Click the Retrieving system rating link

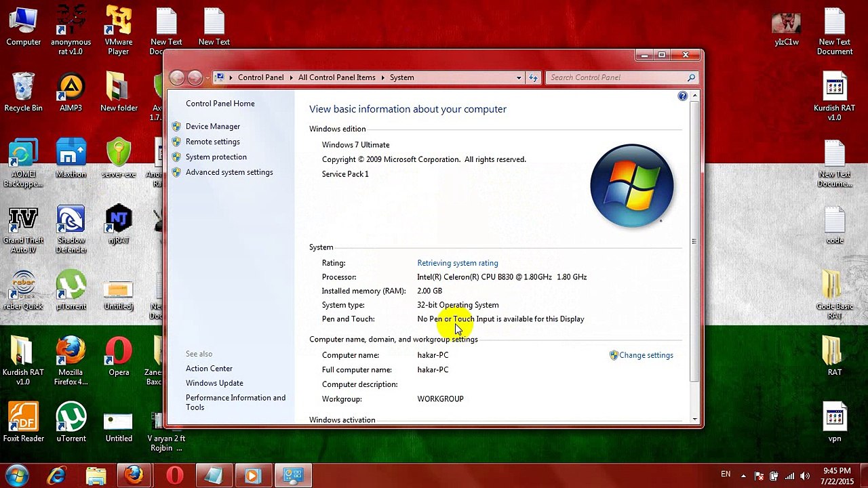click(458, 263)
